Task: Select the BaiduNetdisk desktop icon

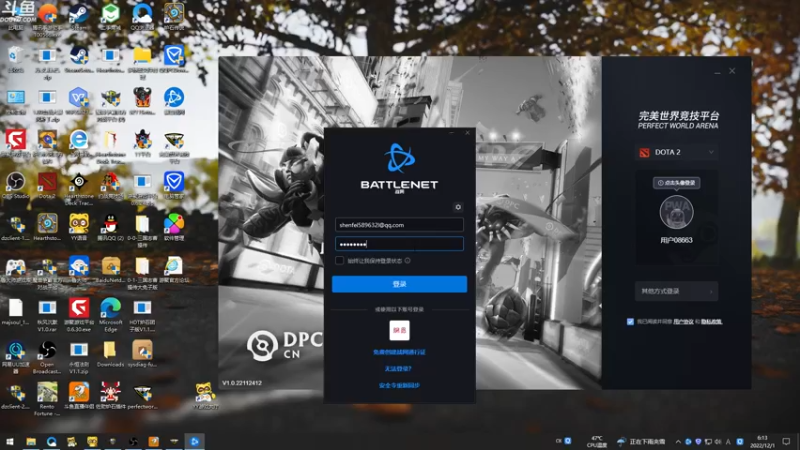Action: pyautogui.click(x=110, y=270)
